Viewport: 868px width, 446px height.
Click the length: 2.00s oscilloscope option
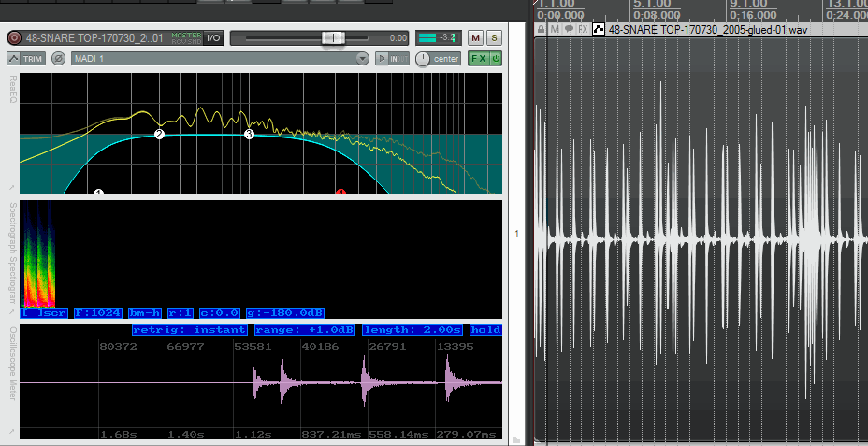point(412,330)
